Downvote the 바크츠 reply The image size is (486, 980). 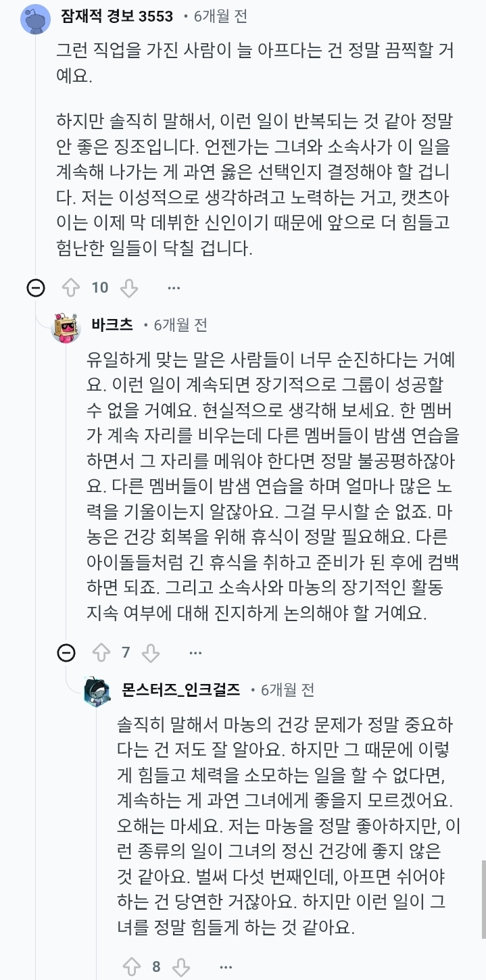[x=151, y=652]
